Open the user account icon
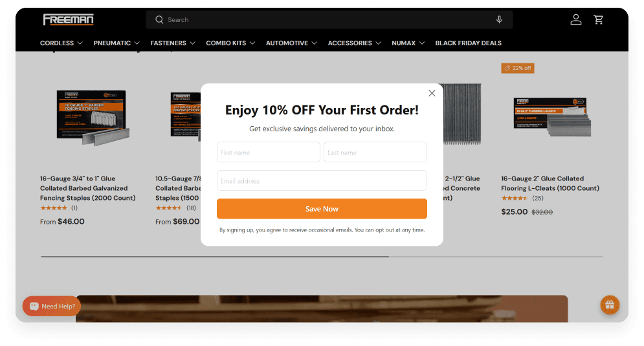The width and height of the screenshot is (644, 346). (576, 19)
